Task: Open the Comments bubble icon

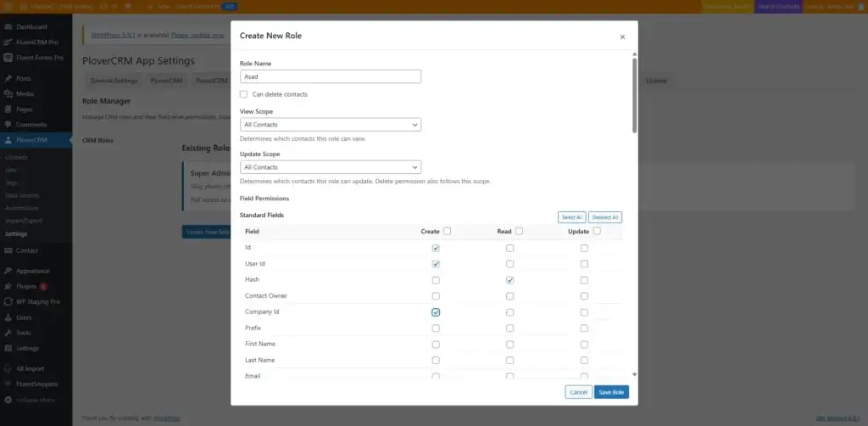Action: pos(8,126)
